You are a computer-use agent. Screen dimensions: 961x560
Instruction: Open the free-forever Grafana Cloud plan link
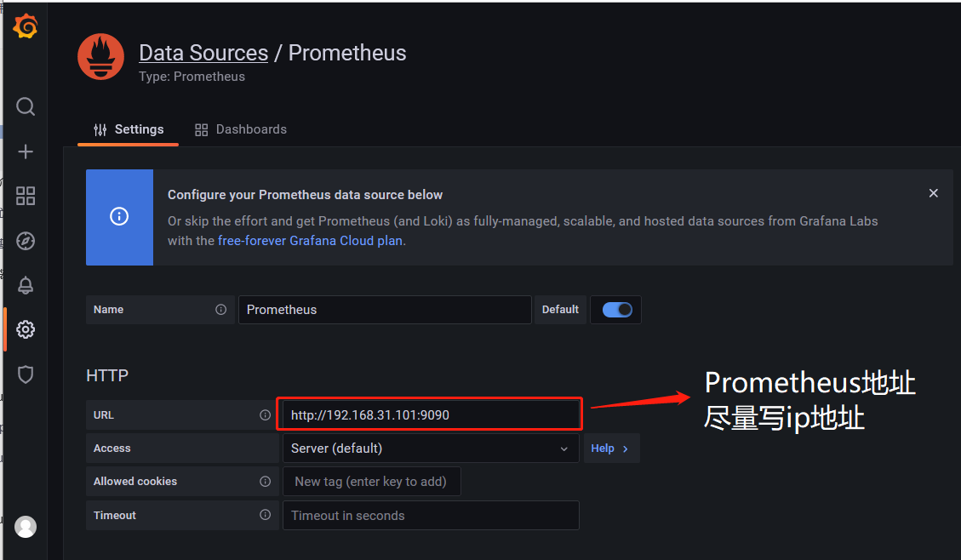tap(309, 240)
